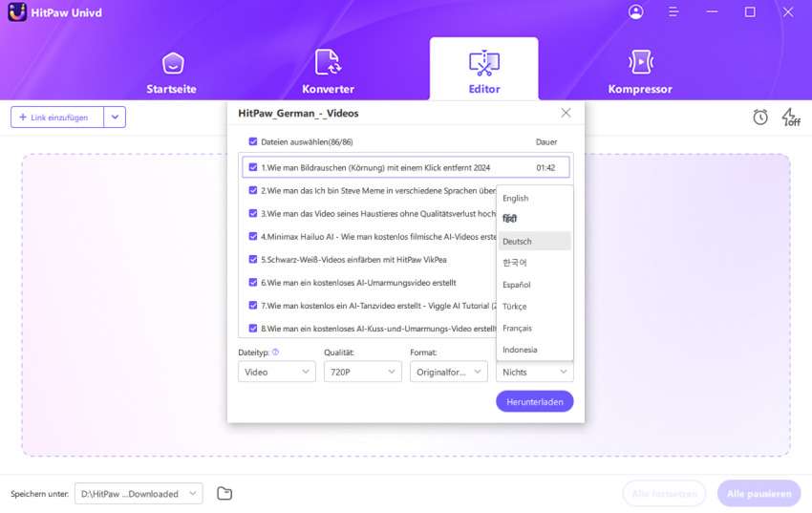Open the Dateityp Video dropdown
Viewport: 812px width, 513px height.
(276, 372)
